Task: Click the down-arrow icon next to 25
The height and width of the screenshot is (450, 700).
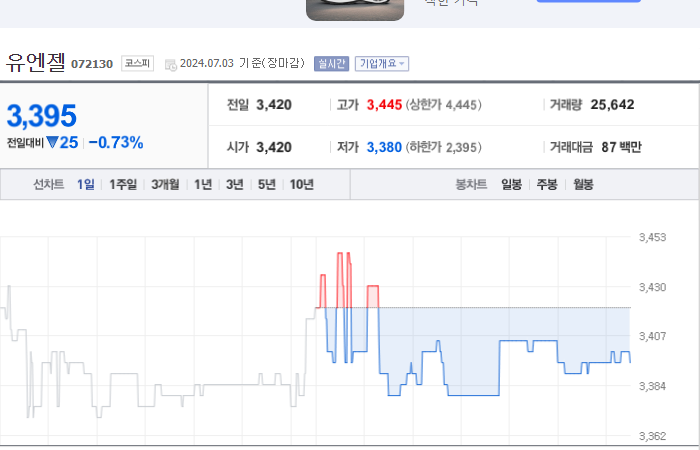Action: [52, 142]
